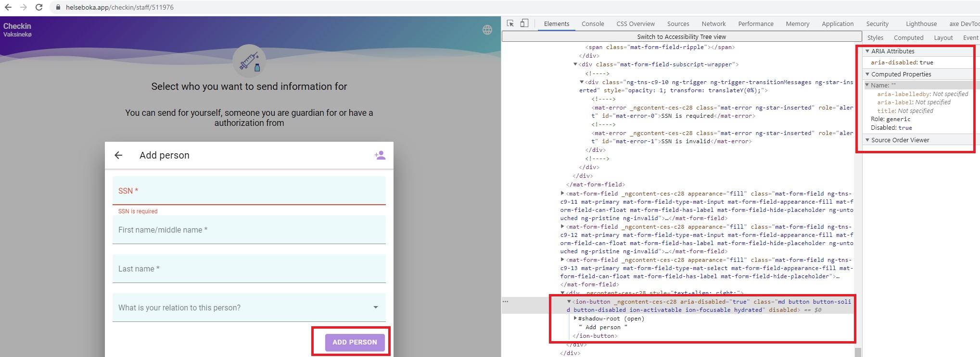Click the browser address bar URL
Image resolution: width=980 pixels, height=357 pixels.
[x=120, y=7]
